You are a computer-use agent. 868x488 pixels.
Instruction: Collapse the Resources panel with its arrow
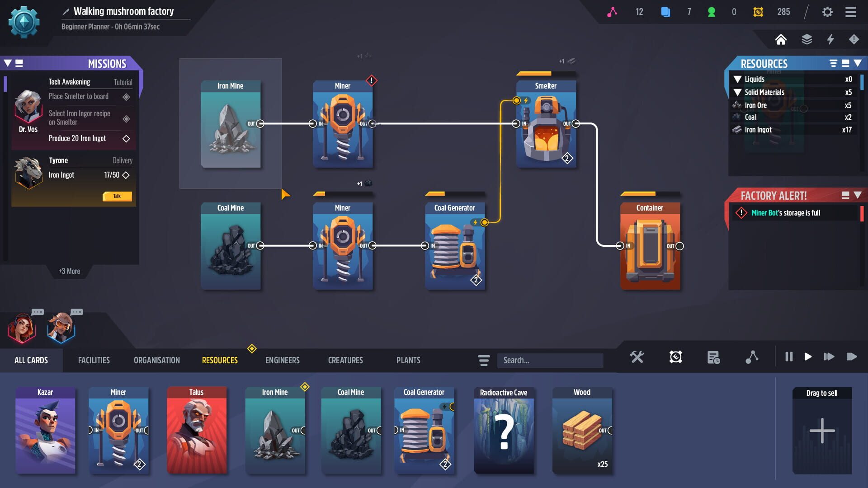(x=858, y=64)
